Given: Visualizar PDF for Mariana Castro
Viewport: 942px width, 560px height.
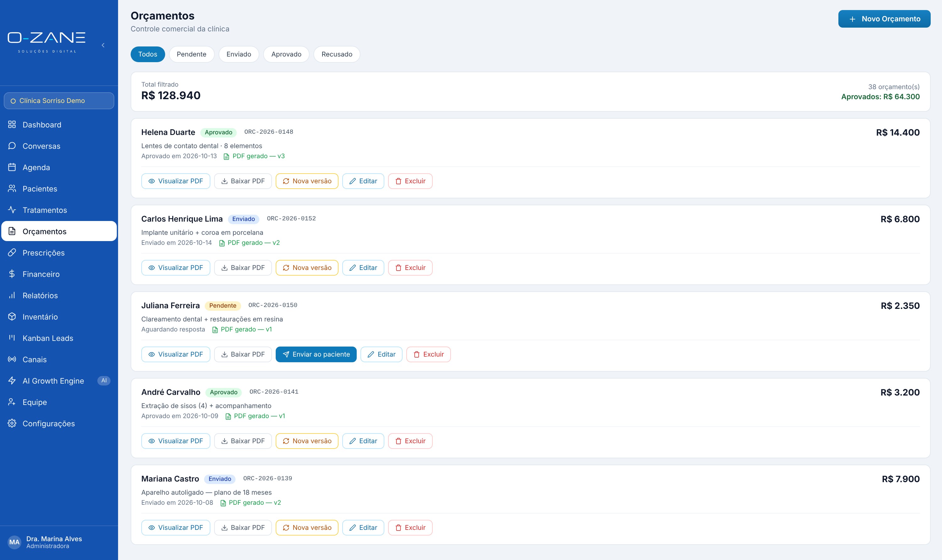Looking at the screenshot, I should click(x=176, y=528).
